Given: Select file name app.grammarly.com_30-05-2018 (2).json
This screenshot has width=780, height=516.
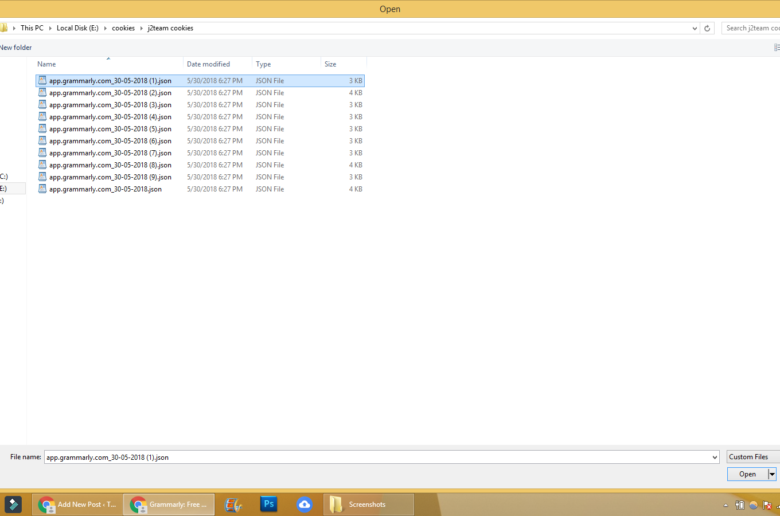Looking at the screenshot, I should (x=110, y=93).
